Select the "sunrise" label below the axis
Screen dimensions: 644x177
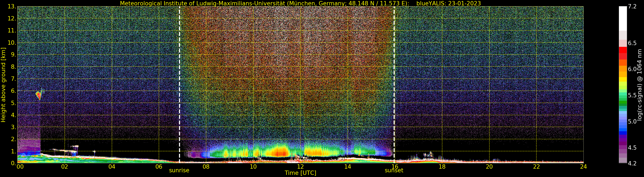pyautogui.click(x=179, y=171)
